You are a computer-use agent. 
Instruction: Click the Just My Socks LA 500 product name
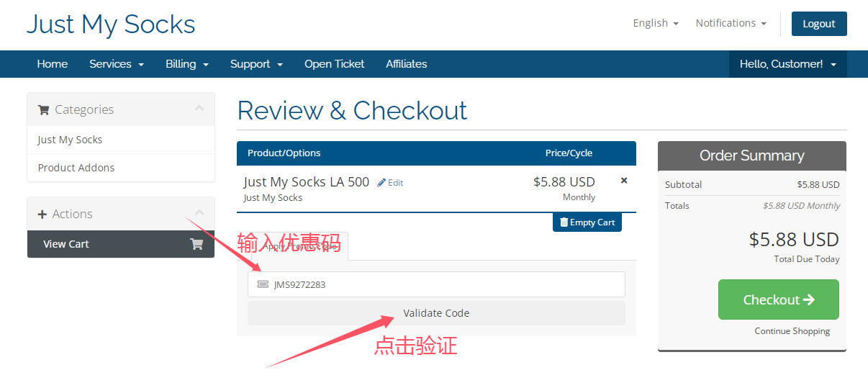307,182
